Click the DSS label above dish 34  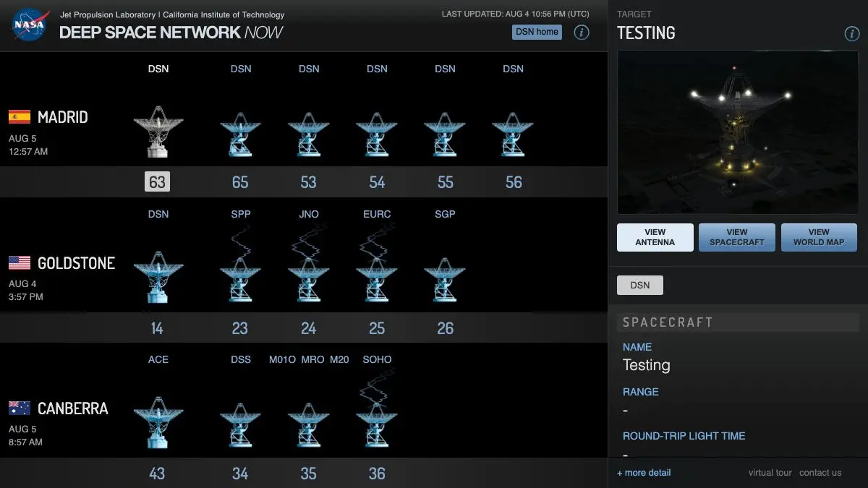pos(241,359)
